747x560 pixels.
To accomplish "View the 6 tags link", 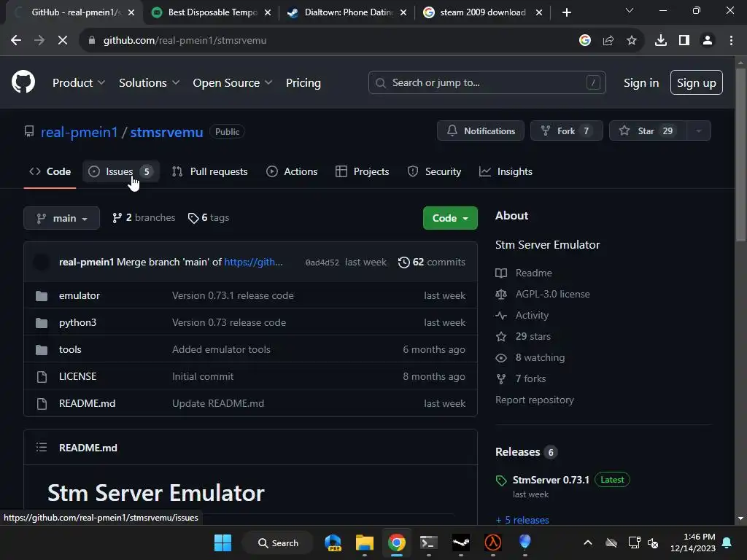I will pyautogui.click(x=209, y=217).
